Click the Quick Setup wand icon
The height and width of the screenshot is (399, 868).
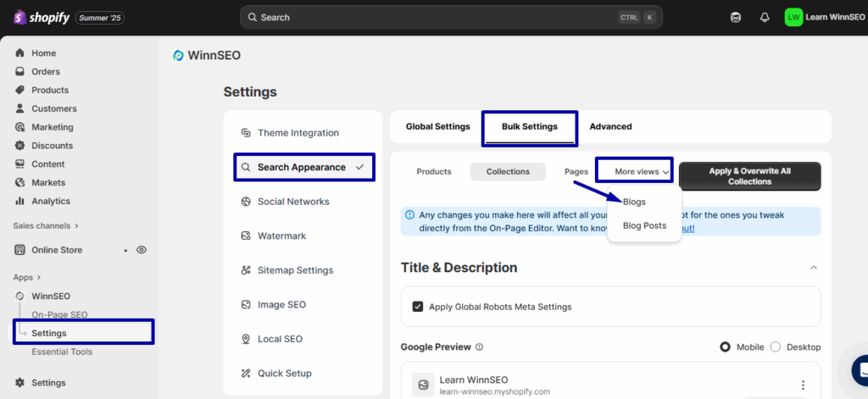[247, 373]
